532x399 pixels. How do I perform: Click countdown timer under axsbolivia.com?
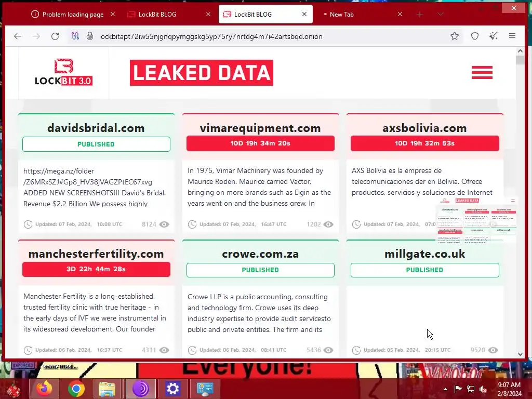pos(424,143)
